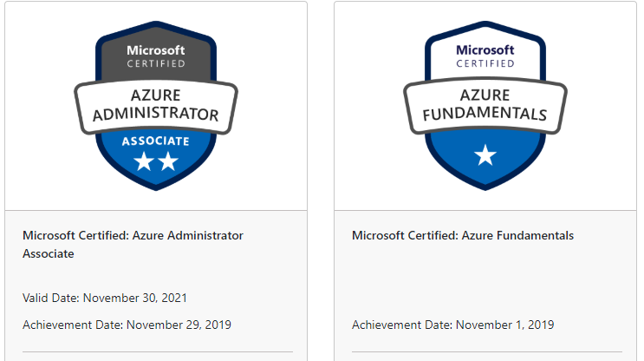Viewport: 644px width, 361px height.
Task: Click the word 'Associate' in the left card title
Action: 49,253
